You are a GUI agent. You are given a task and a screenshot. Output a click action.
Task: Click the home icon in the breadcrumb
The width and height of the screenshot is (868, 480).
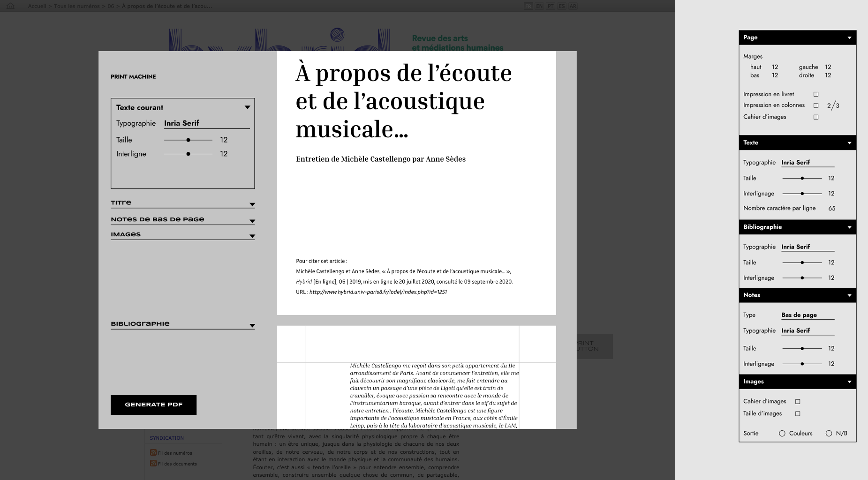pyautogui.click(x=10, y=6)
